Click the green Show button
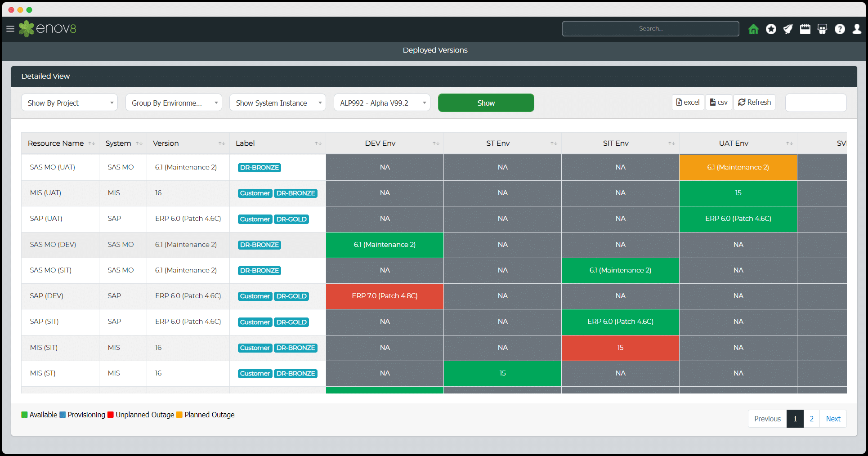The width and height of the screenshot is (868, 456). tap(486, 103)
